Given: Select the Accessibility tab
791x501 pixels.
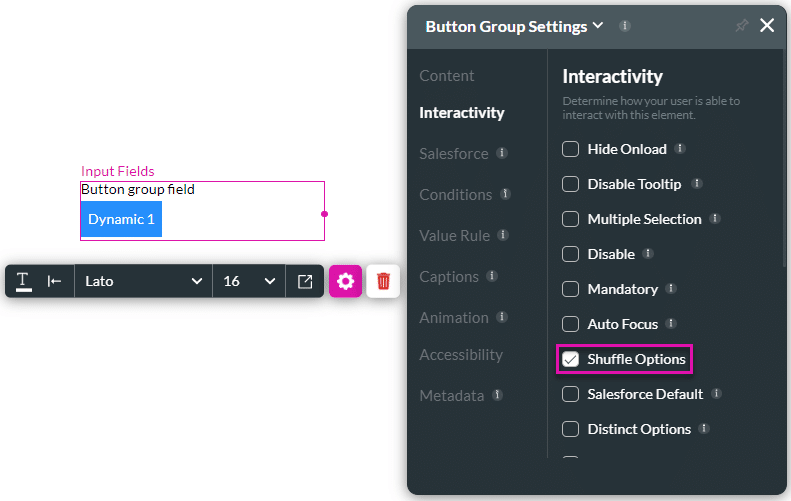Looking at the screenshot, I should [461, 355].
